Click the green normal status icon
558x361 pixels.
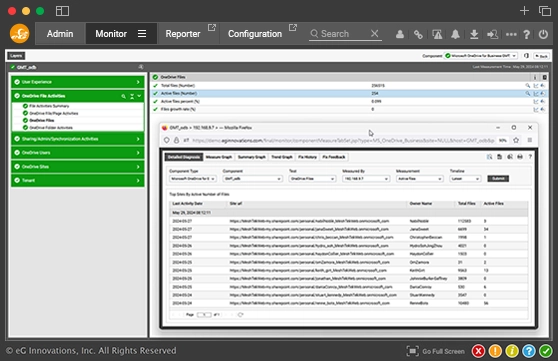pyautogui.click(x=546, y=351)
